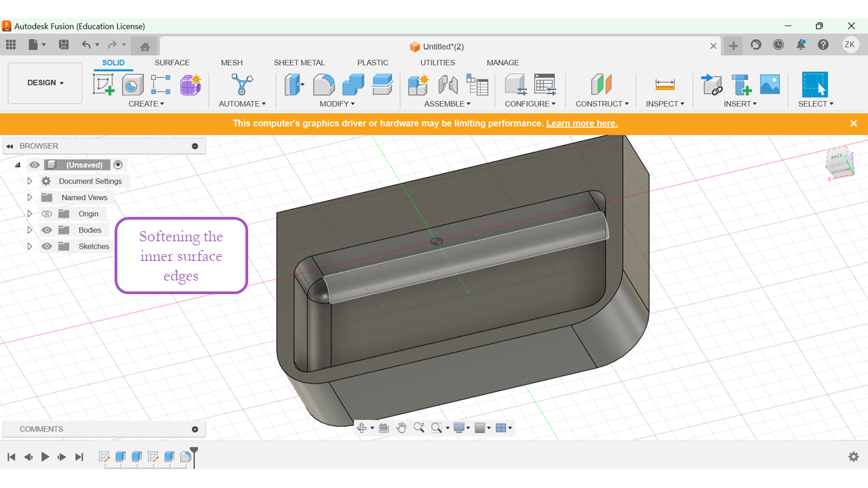Viewport: 868px width, 488px height.
Task: Expand the Document Settings node
Action: click(x=29, y=181)
